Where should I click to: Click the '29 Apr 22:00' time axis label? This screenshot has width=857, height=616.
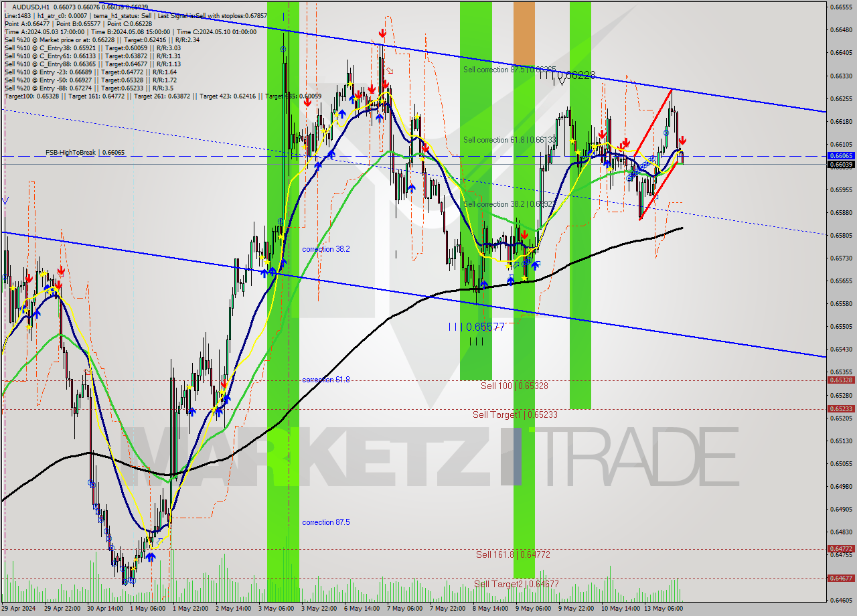pos(62,609)
